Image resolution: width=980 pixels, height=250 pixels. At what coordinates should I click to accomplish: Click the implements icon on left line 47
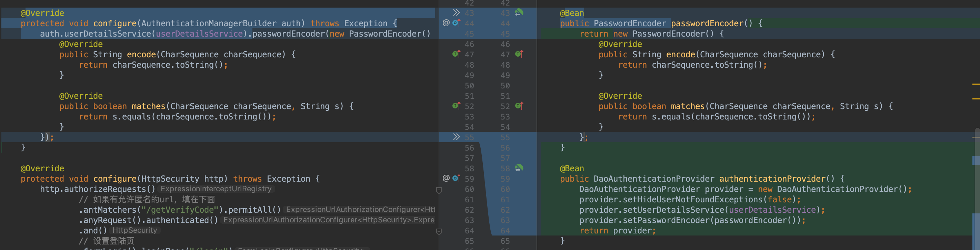coord(456,54)
